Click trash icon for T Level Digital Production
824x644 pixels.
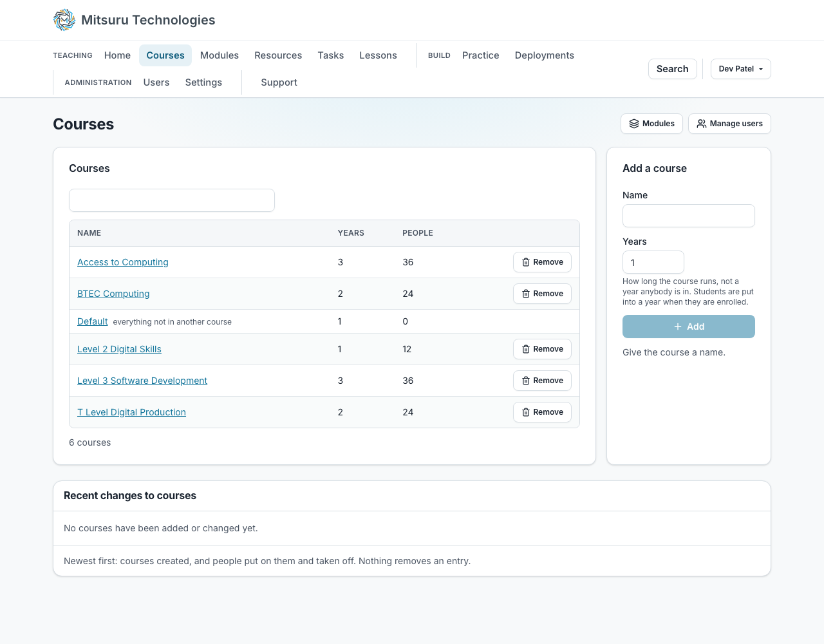(526, 412)
